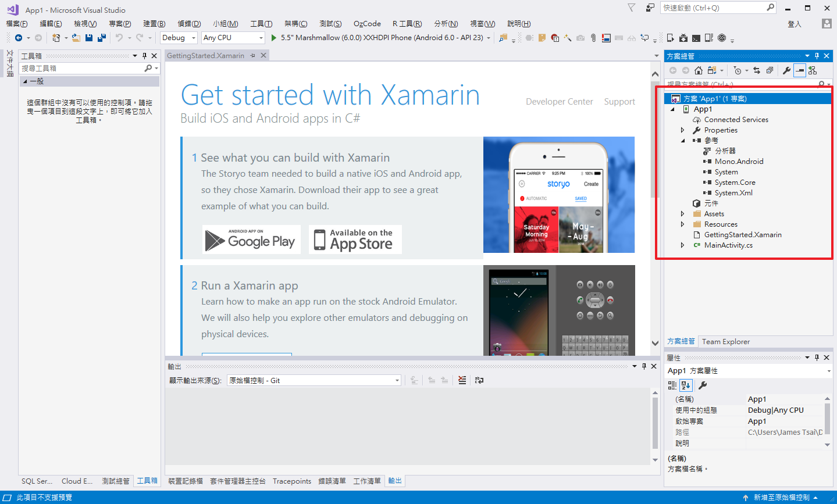
Task: Open the Any CPU platform dropdown
Action: 233,38
